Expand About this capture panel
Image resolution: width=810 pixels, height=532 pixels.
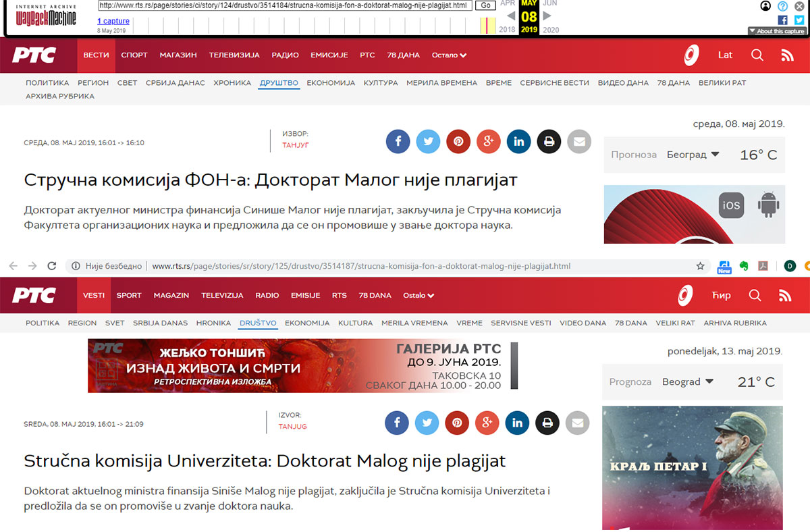[776, 31]
